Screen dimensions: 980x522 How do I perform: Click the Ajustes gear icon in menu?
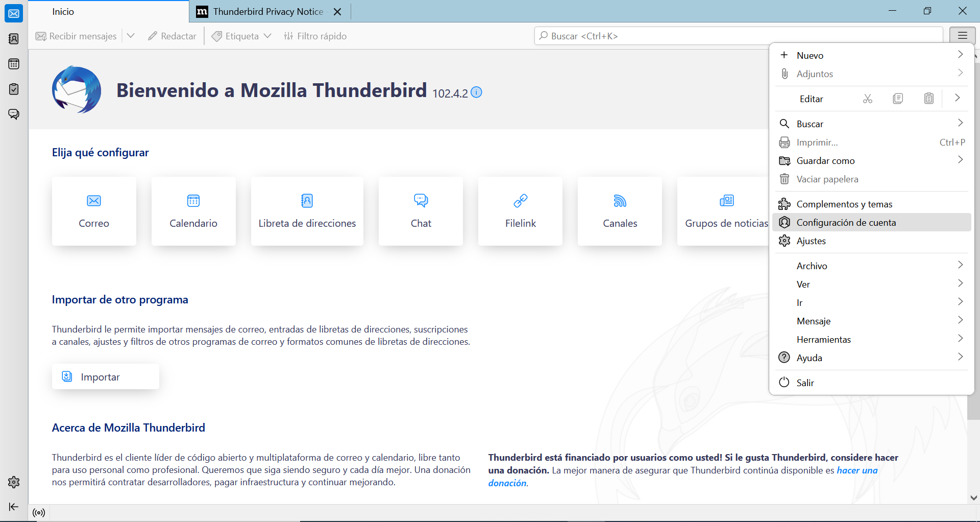(785, 241)
